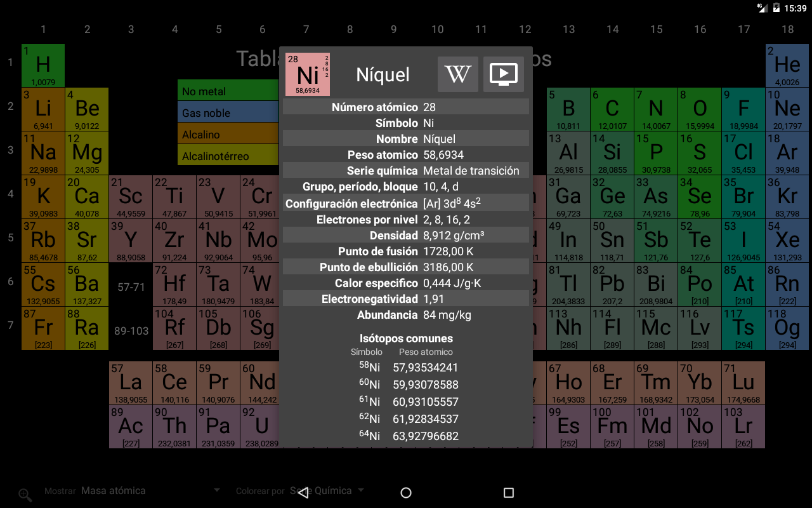Open the Wikipedia article for Níquel

point(457,74)
